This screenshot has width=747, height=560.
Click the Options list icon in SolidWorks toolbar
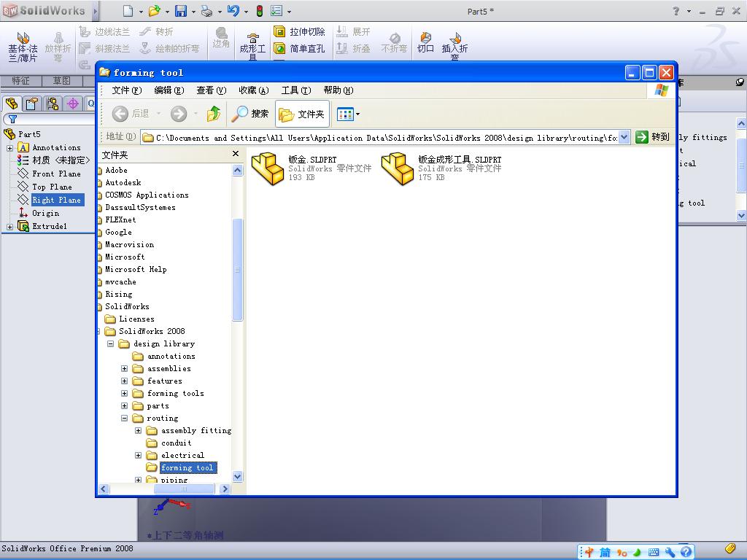tap(276, 10)
